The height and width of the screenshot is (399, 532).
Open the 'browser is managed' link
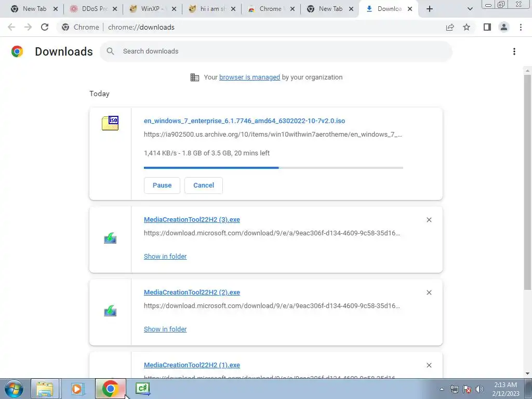(x=250, y=77)
